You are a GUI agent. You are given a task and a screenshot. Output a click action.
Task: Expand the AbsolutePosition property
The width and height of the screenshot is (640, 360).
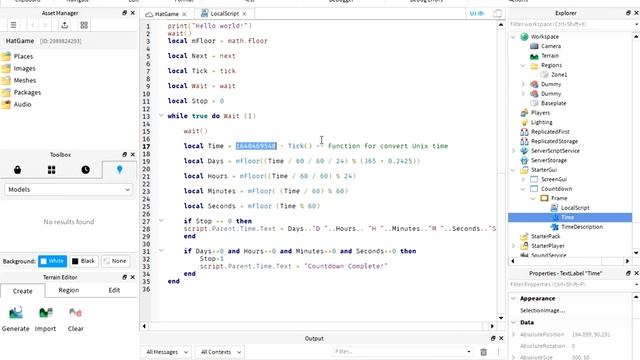pos(513,334)
